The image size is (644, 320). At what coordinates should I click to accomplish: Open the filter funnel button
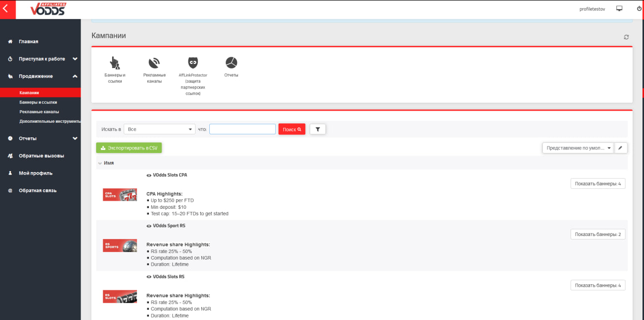pos(317,129)
